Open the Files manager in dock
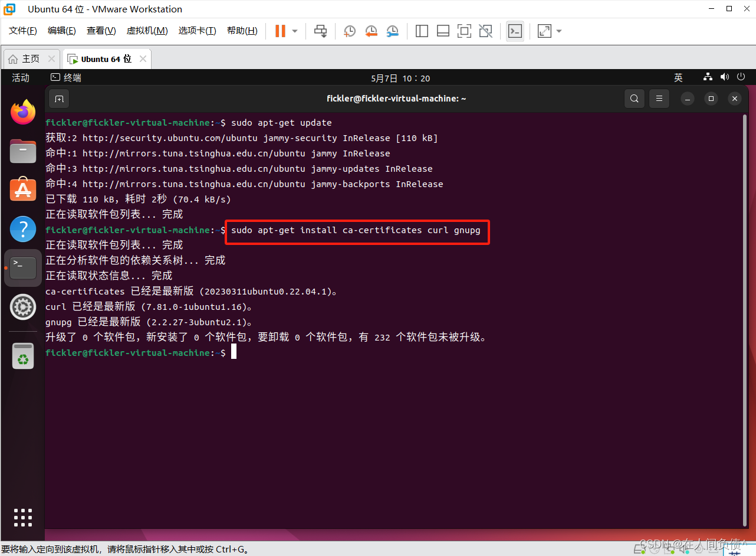This screenshot has height=556, width=756. [x=23, y=151]
